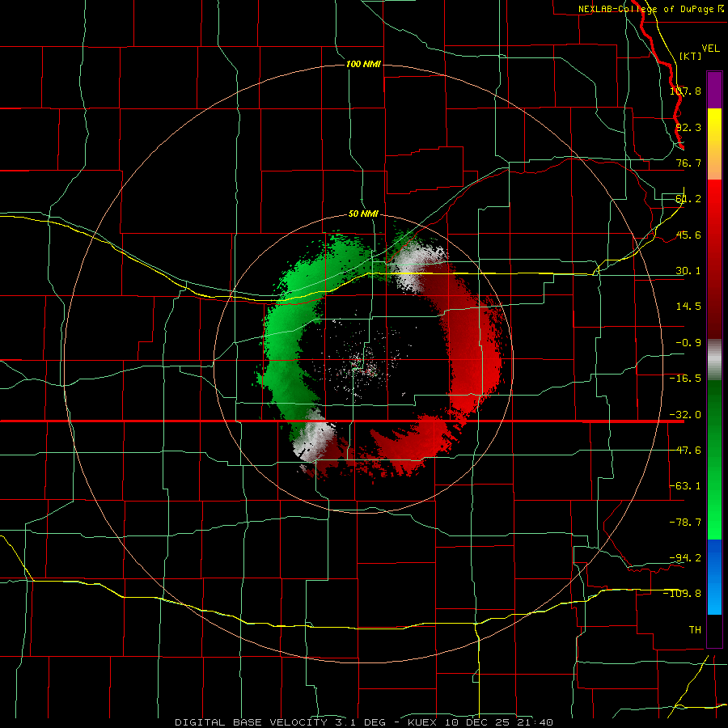Click the 50 NMI range ring label
Viewport: 728px width, 728px height.
point(363,214)
